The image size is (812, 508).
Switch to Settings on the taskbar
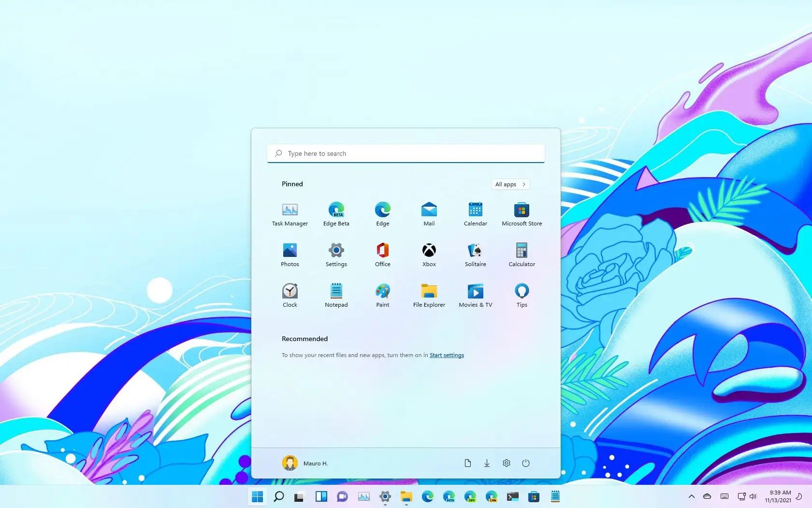pos(385,496)
